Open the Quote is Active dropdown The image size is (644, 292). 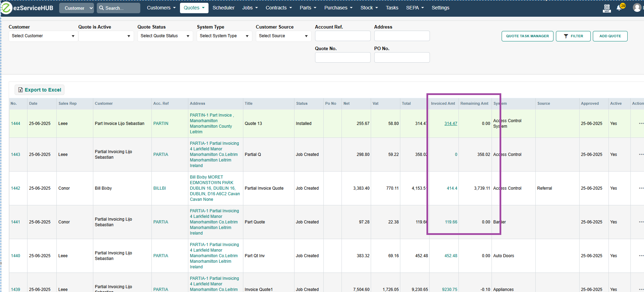point(106,36)
